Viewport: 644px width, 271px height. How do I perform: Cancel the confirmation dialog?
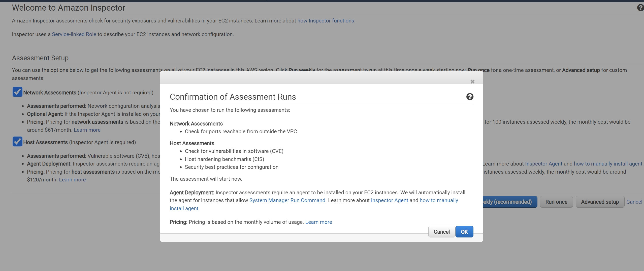point(442,232)
